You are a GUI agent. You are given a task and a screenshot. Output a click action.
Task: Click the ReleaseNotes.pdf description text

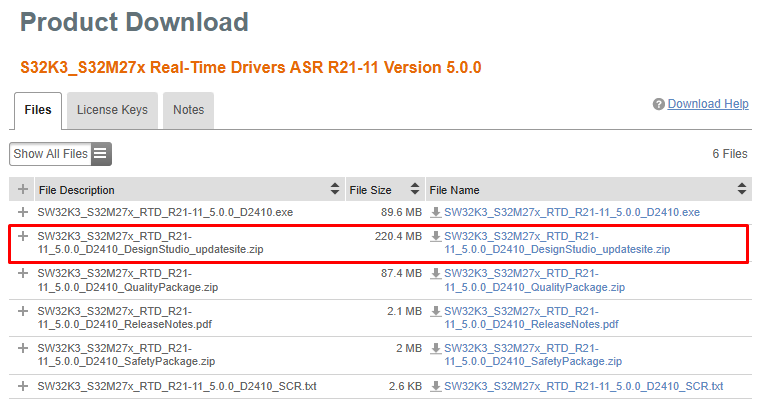pos(125,318)
